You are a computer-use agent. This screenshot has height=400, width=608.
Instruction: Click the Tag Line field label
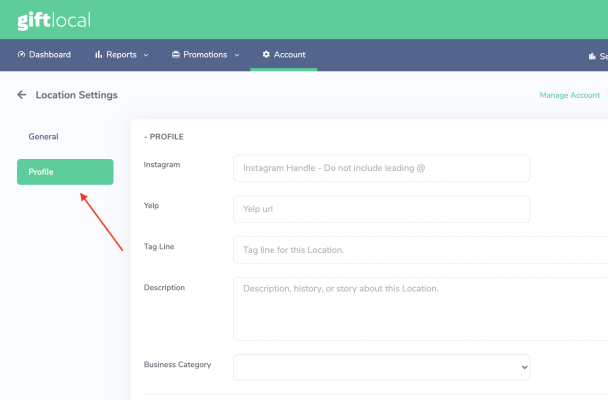pos(159,247)
